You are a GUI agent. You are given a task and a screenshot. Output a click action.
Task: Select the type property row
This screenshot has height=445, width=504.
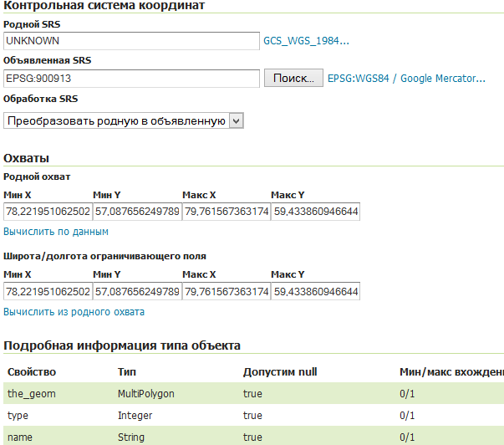point(252,415)
